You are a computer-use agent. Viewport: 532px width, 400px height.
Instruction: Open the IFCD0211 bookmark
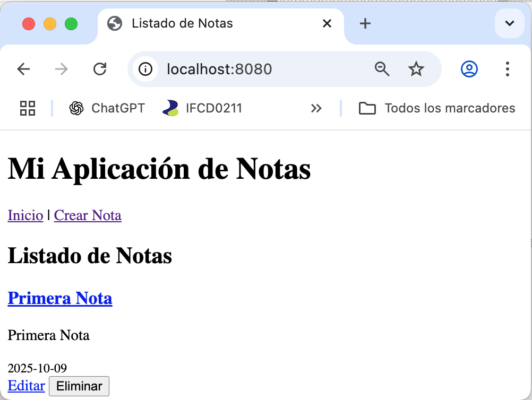(x=202, y=108)
